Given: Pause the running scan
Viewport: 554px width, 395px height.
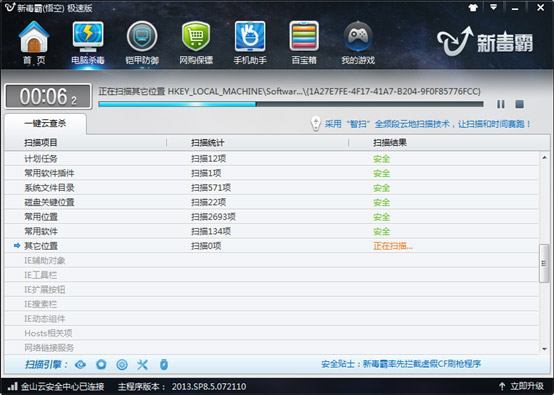Looking at the screenshot, I should pos(501,104).
